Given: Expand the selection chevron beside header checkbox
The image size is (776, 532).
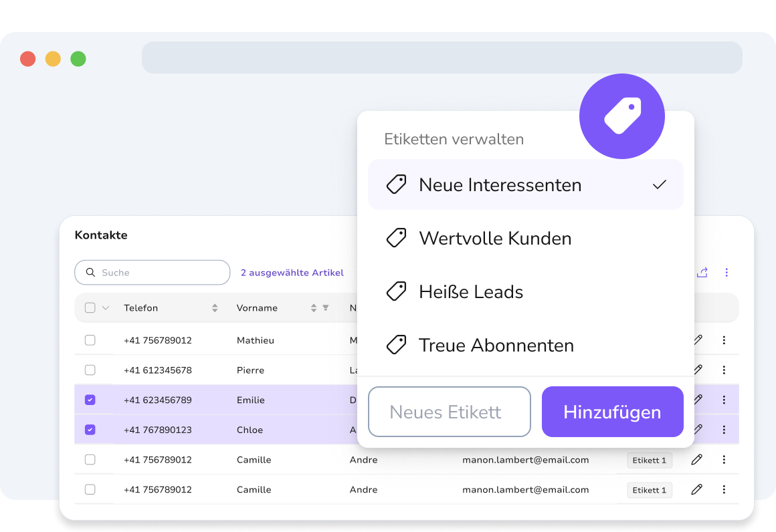Looking at the screenshot, I should 106,307.
